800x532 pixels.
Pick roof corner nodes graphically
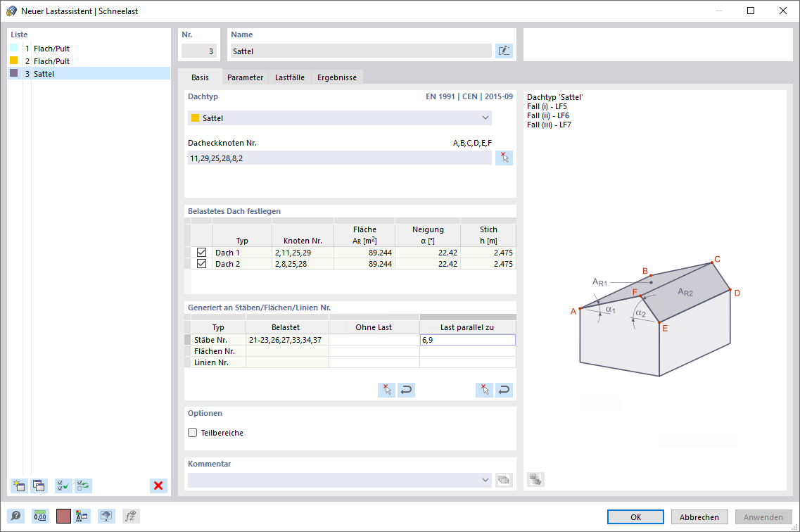(x=504, y=158)
